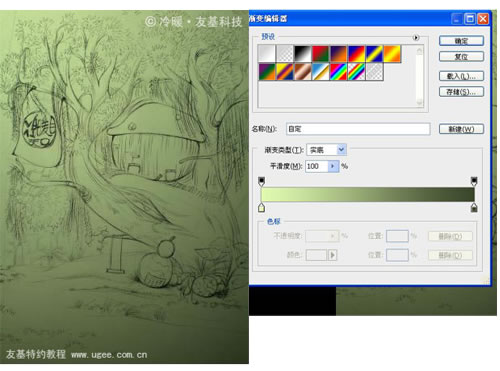Click the 存储(S)... save button
500x371 pixels.
tap(461, 92)
